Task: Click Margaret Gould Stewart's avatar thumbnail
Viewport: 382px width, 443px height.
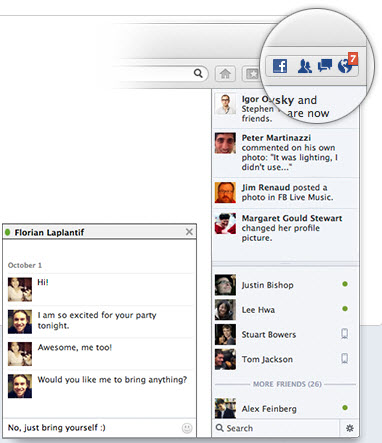Action: pyautogui.click(x=225, y=223)
